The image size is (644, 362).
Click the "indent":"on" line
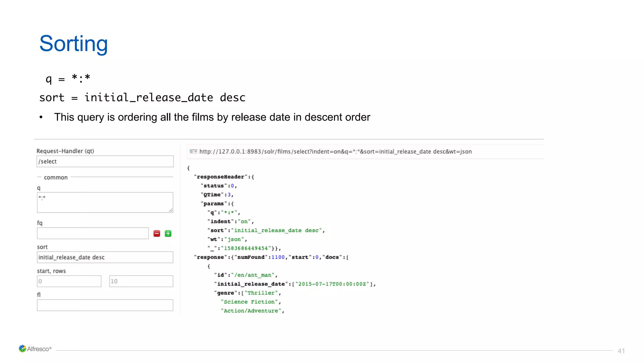(230, 222)
